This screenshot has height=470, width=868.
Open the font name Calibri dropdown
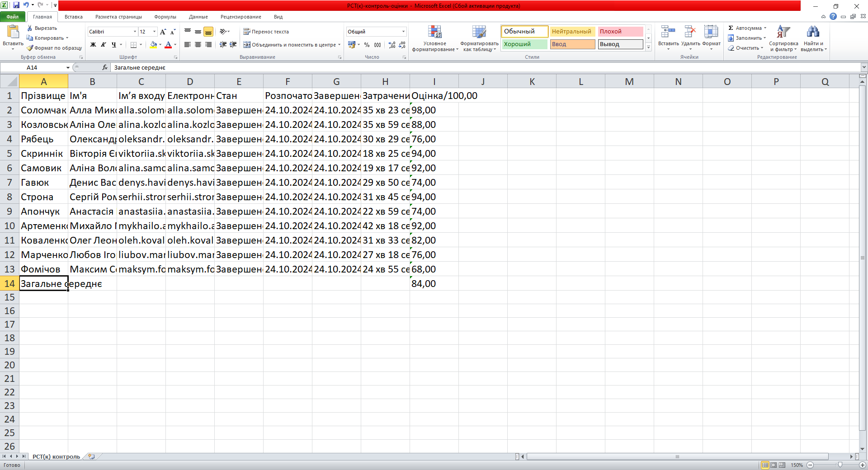click(x=135, y=32)
